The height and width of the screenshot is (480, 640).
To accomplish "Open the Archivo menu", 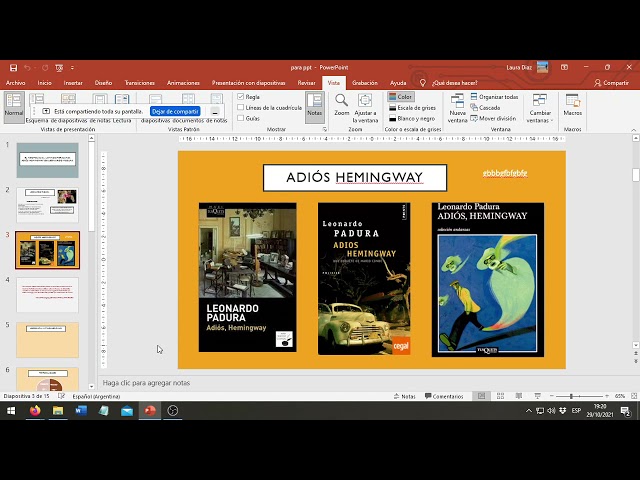I will click(x=16, y=83).
